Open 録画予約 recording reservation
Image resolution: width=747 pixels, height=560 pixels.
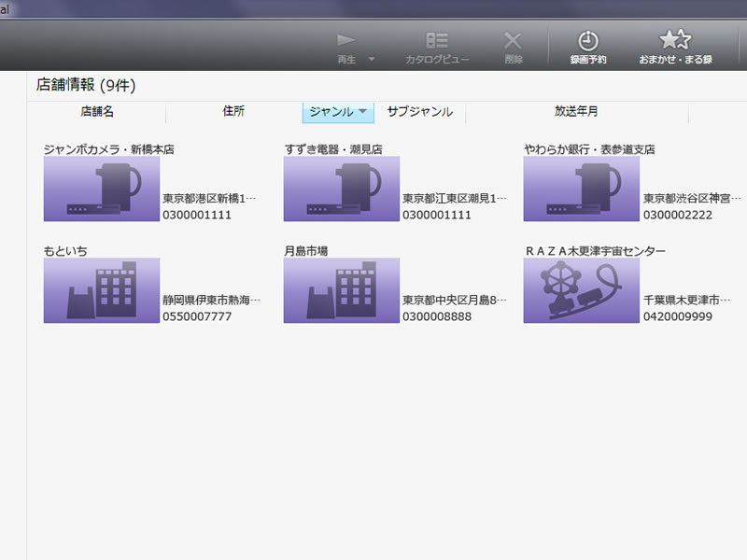click(588, 40)
